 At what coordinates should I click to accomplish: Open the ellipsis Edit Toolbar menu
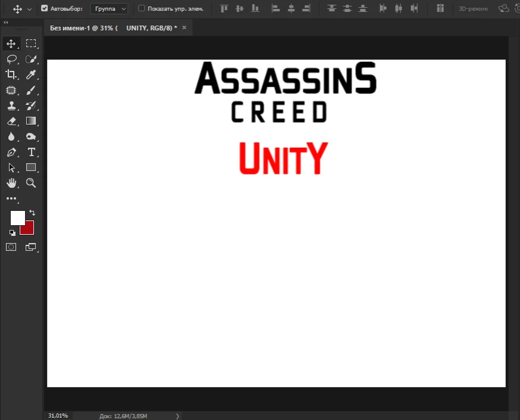click(x=11, y=198)
